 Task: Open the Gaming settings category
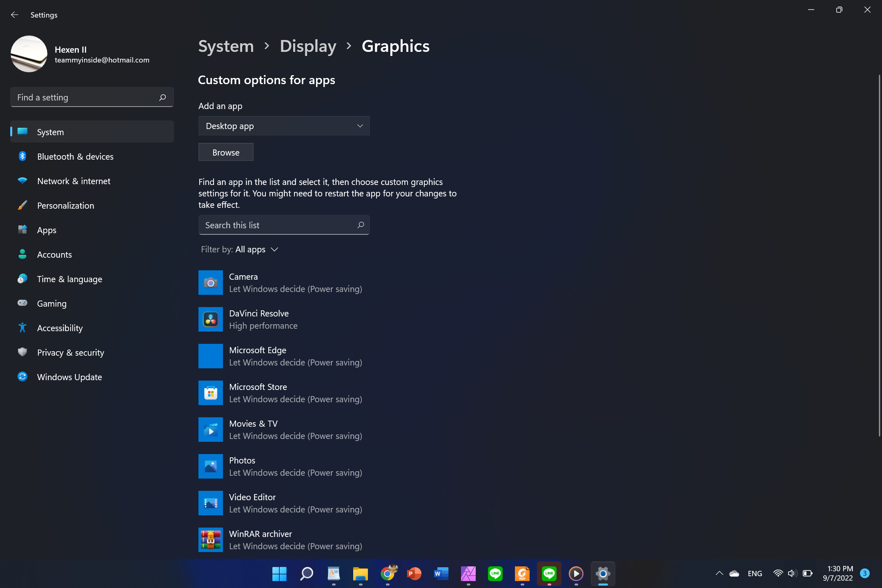click(x=92, y=303)
